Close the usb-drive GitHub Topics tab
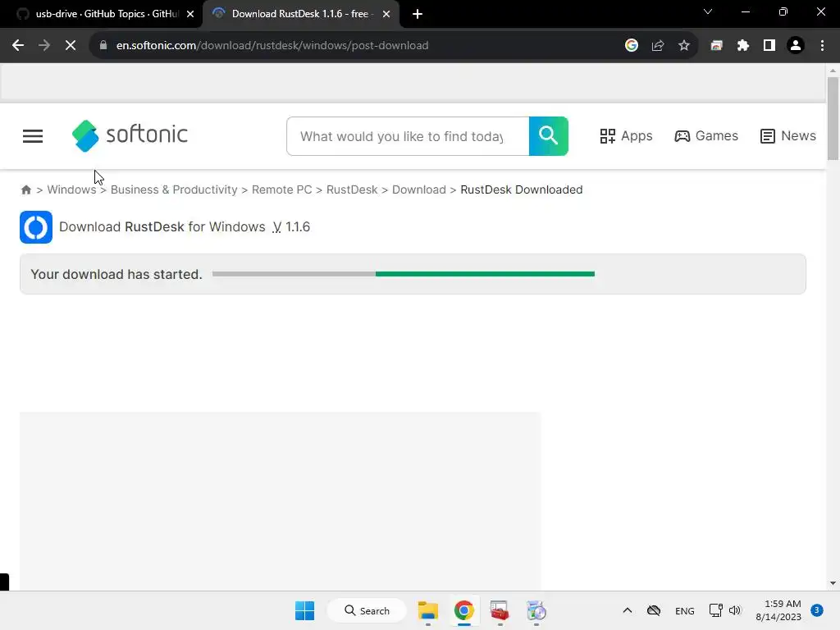Screen dimensions: 840x630 tap(190, 14)
